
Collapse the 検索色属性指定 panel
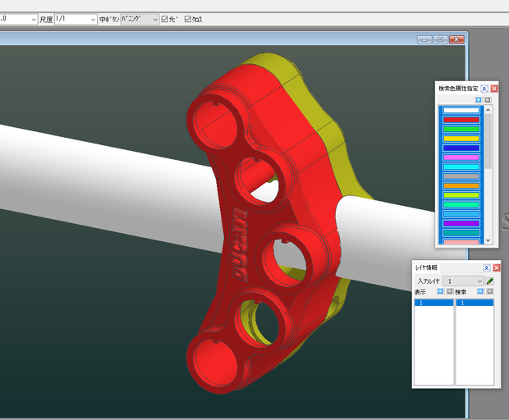click(x=484, y=89)
